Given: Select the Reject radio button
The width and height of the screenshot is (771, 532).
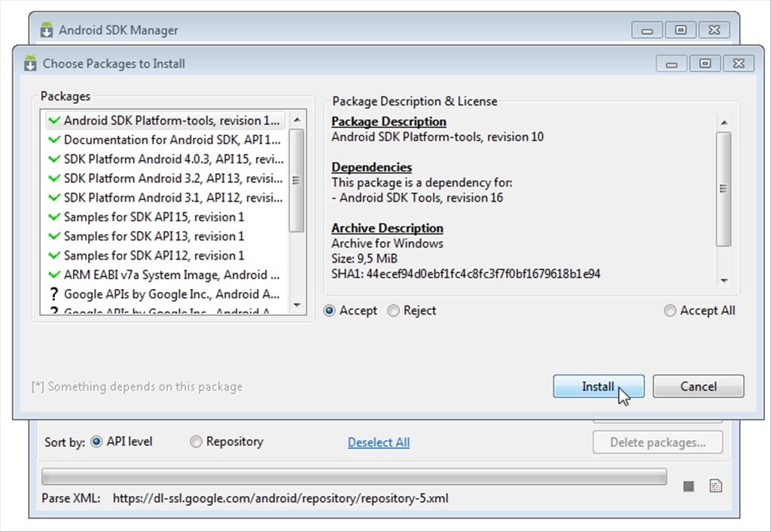Looking at the screenshot, I should coord(392,310).
